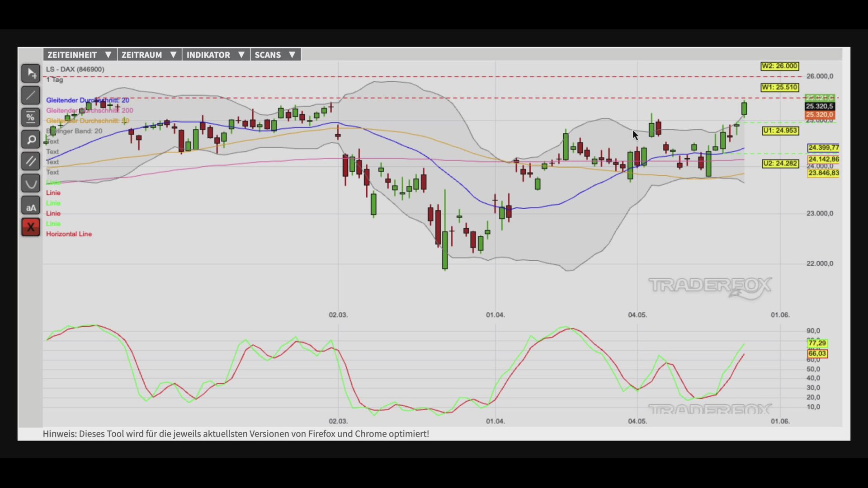Click the 01.06. date on price chart axis

(x=780, y=315)
